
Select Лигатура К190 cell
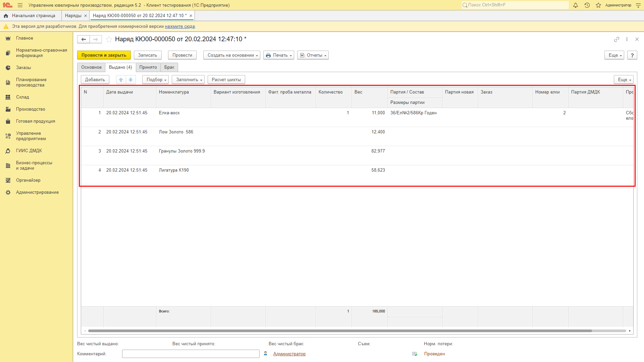point(183,175)
